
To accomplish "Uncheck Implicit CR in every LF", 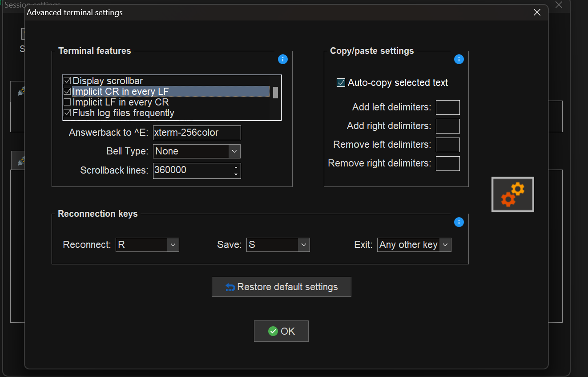I will pos(67,91).
